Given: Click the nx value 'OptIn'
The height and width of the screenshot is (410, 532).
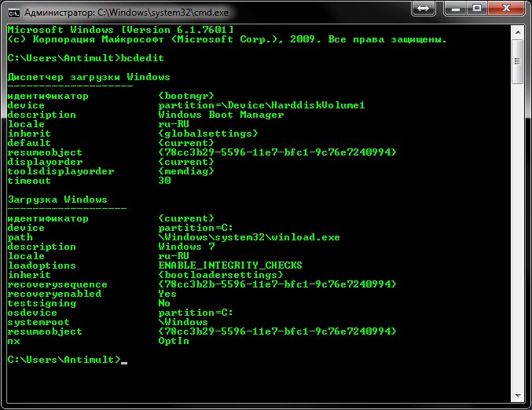Looking at the screenshot, I should click(174, 341).
